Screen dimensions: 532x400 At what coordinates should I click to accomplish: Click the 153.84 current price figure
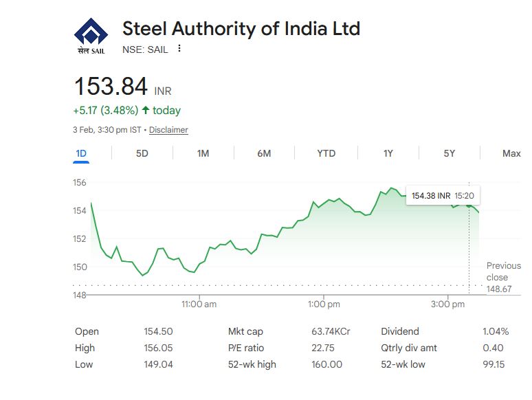click(111, 87)
